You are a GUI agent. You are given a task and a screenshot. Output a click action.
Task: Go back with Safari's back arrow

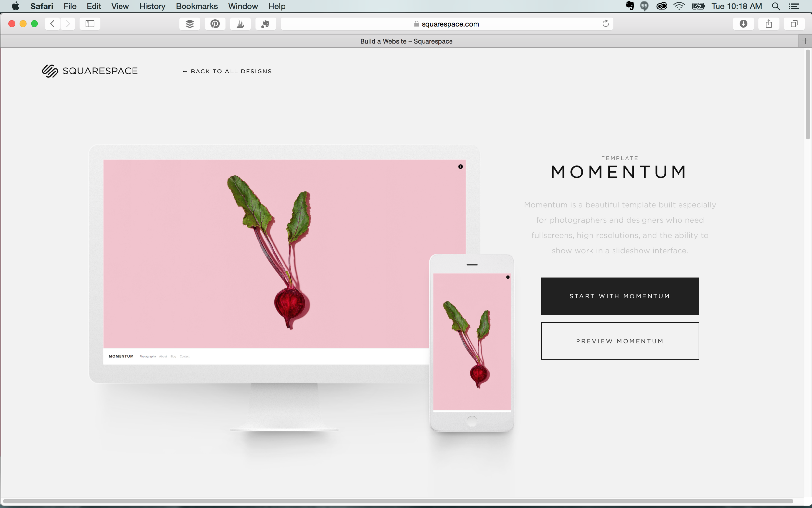pos(52,23)
